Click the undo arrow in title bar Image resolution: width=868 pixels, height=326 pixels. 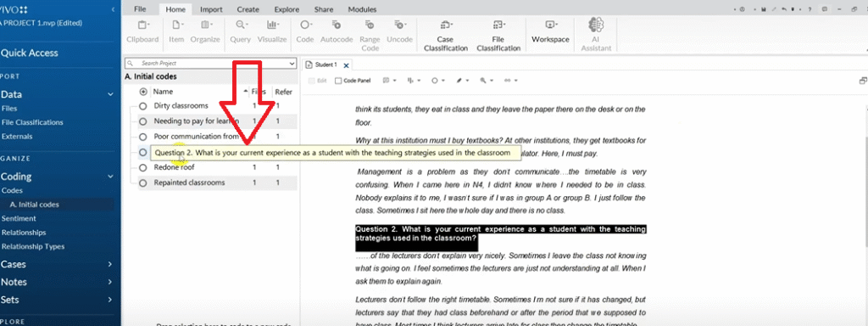click(x=784, y=9)
